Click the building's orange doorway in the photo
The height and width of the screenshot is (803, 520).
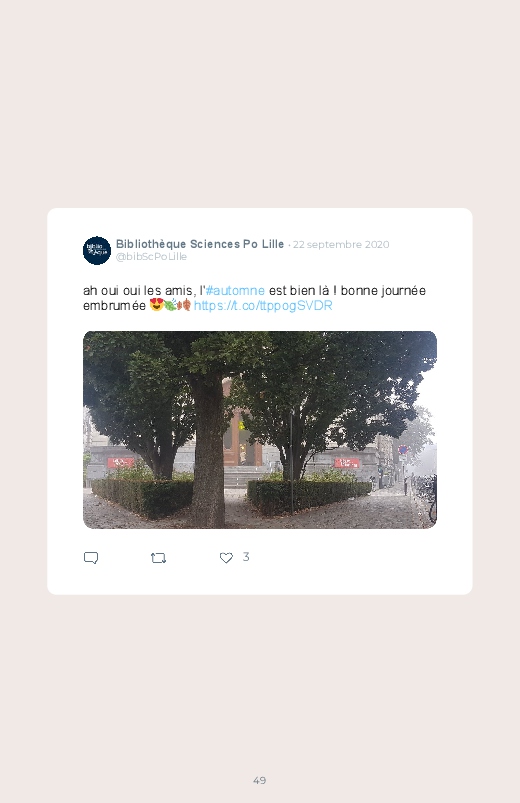click(240, 440)
